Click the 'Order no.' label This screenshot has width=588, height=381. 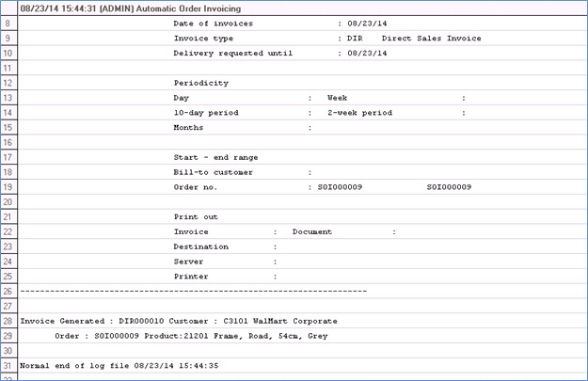tap(196, 187)
